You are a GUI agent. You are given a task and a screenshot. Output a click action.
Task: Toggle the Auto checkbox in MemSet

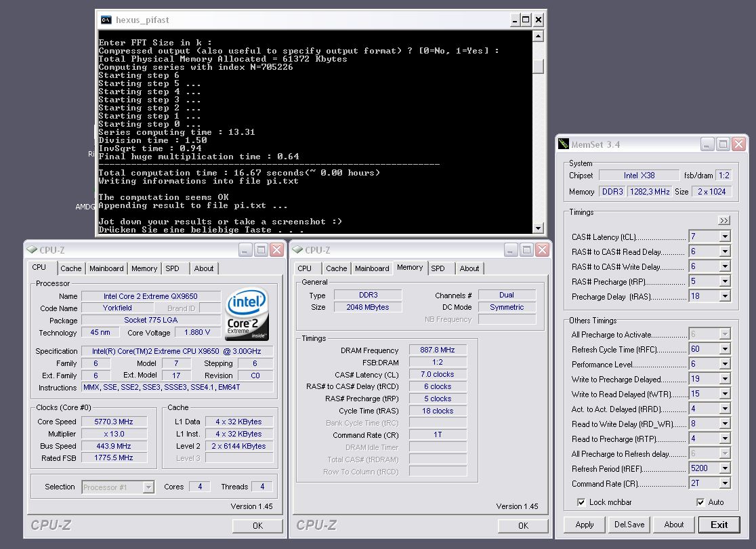700,502
